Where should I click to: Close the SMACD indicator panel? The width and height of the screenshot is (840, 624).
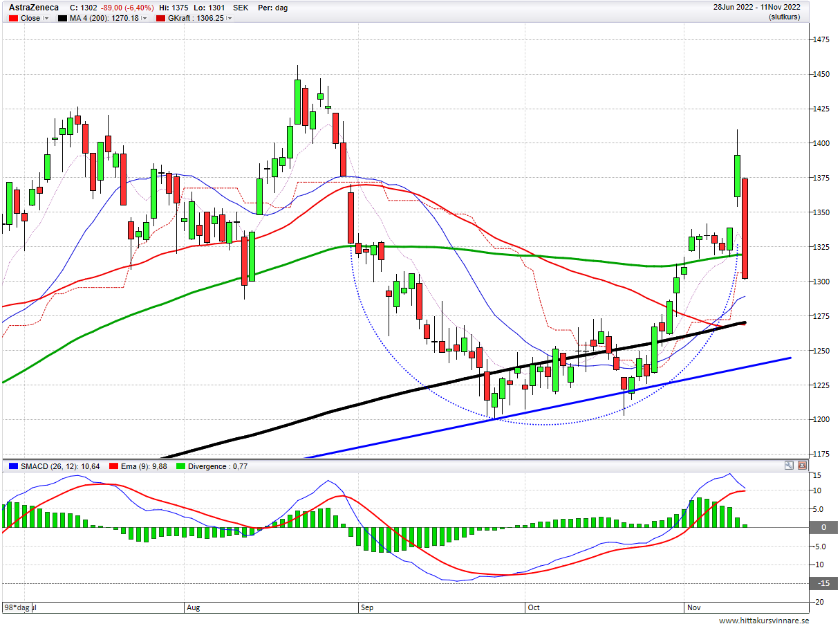[x=802, y=466]
